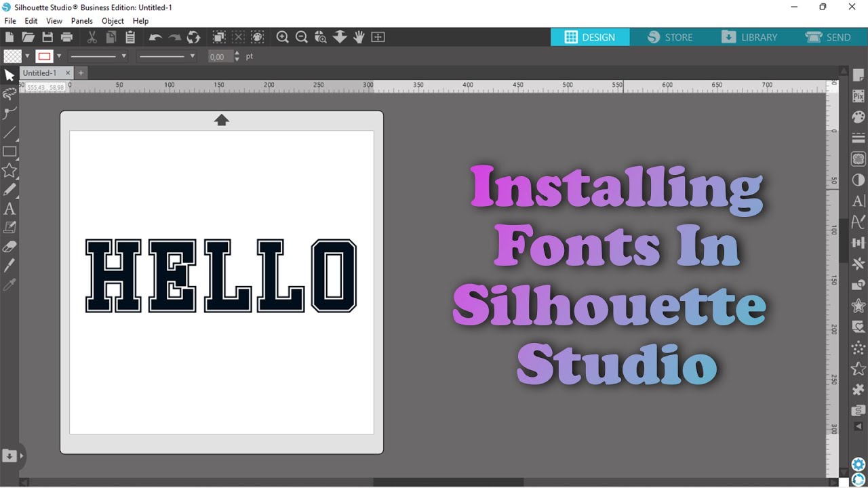Undo the last action
868x488 pixels.
point(155,37)
